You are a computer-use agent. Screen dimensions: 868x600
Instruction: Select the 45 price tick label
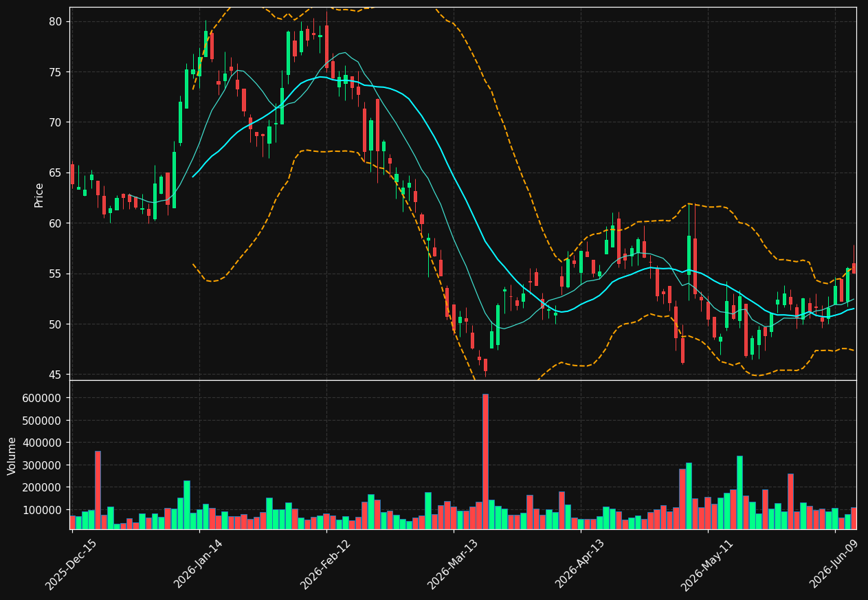pos(55,375)
